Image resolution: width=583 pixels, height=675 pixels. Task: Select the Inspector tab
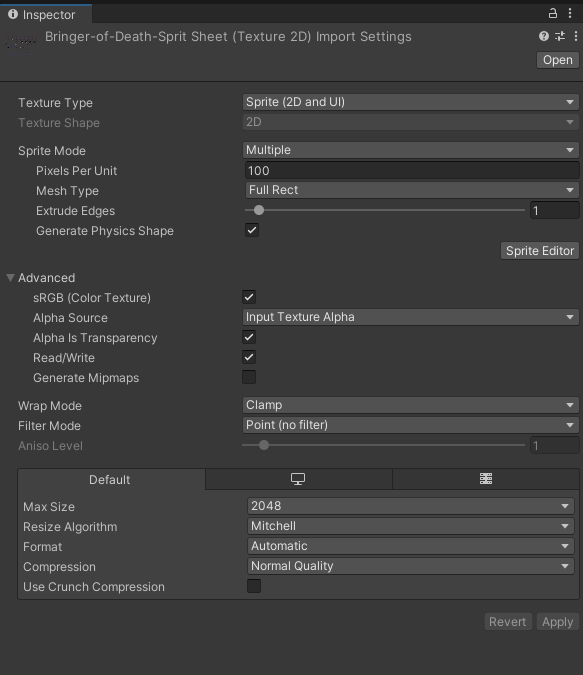coord(46,15)
